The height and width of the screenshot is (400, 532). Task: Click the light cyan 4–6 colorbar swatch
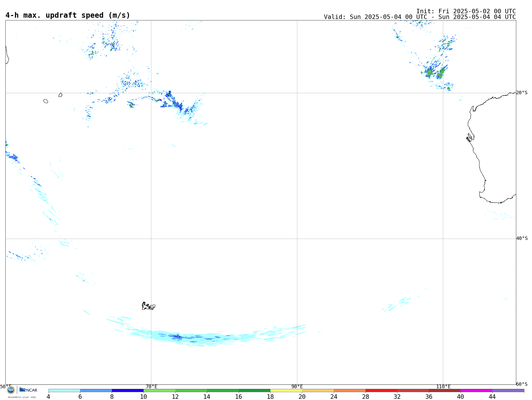64,390
